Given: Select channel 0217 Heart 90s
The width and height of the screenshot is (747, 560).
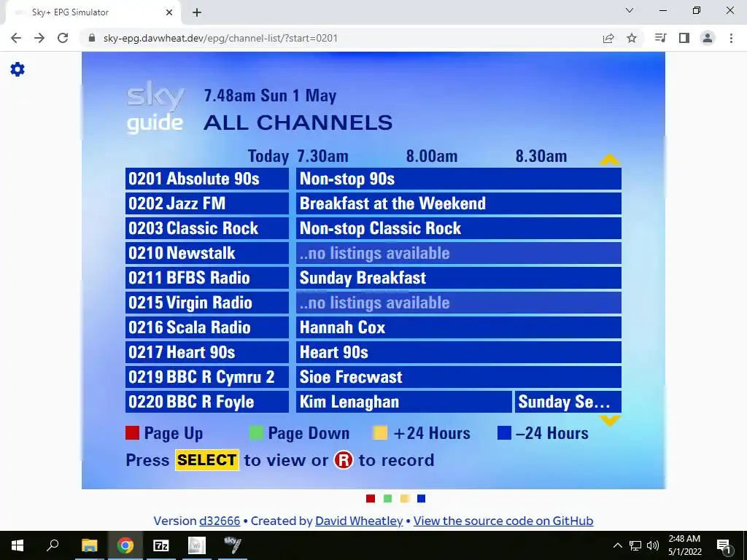Looking at the screenshot, I should click(207, 352).
